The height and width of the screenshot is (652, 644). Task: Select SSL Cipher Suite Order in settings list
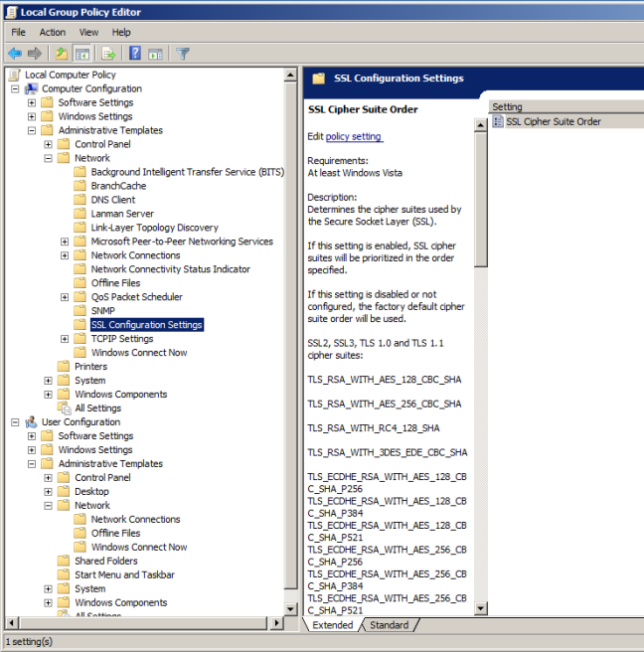pos(553,121)
